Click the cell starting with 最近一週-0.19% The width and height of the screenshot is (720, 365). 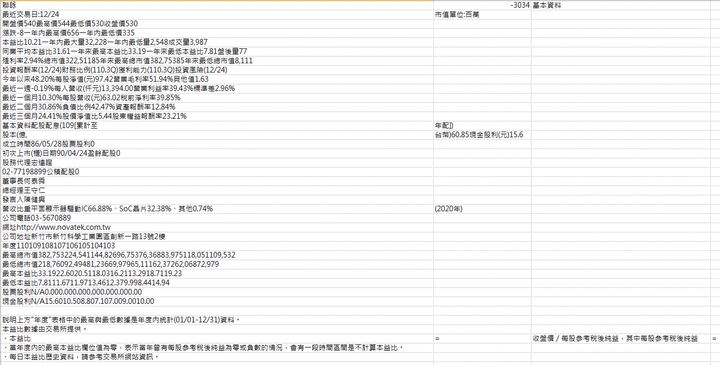pos(217,89)
